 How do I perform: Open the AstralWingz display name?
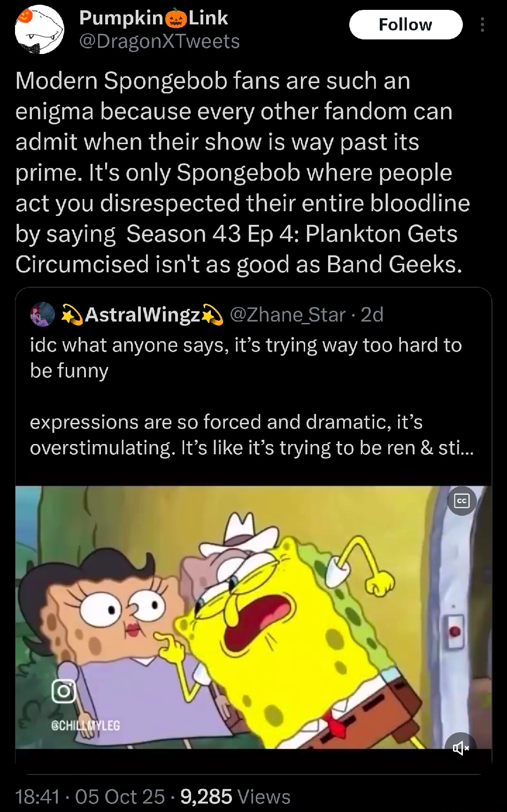point(143,314)
